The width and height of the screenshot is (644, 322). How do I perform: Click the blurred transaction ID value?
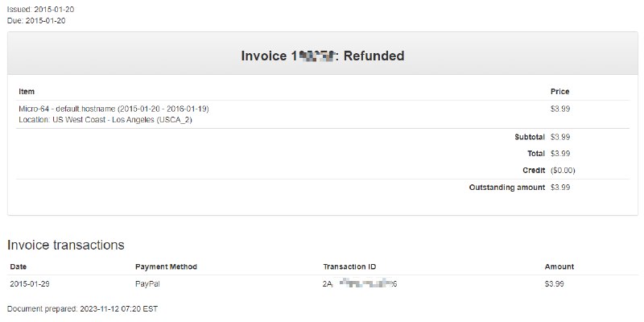coord(360,283)
